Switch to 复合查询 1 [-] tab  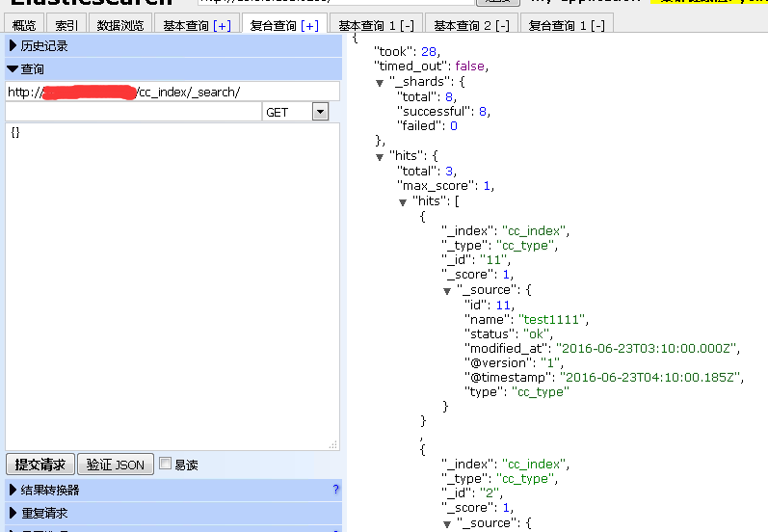pyautogui.click(x=567, y=24)
